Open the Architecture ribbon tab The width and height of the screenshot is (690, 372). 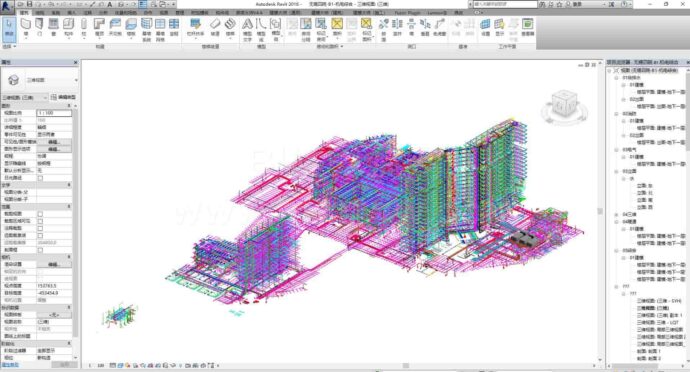click(24, 13)
